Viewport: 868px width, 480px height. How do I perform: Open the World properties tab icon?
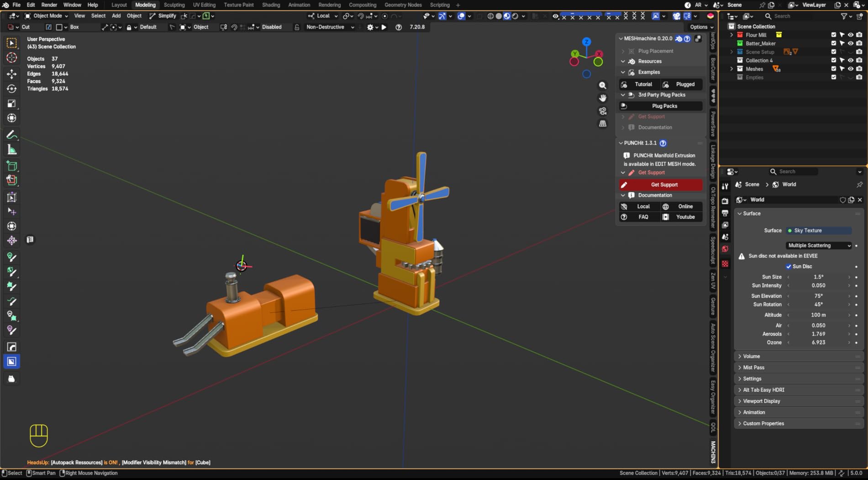725,249
